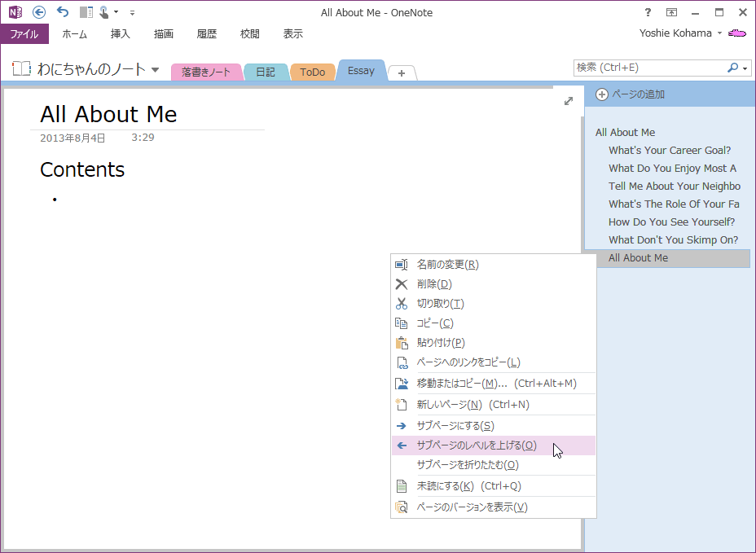Click into the 検索 search box

[x=649, y=68]
